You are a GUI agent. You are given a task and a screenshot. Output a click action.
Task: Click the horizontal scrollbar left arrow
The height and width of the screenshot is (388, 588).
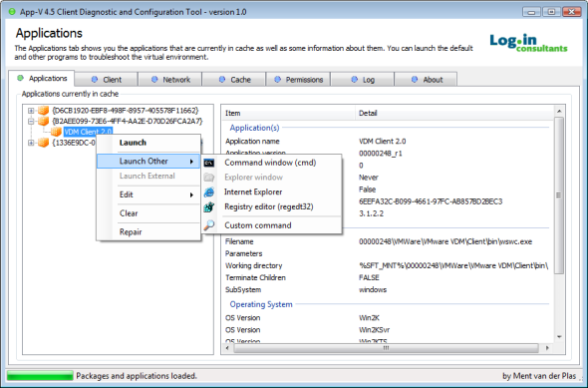227,348
